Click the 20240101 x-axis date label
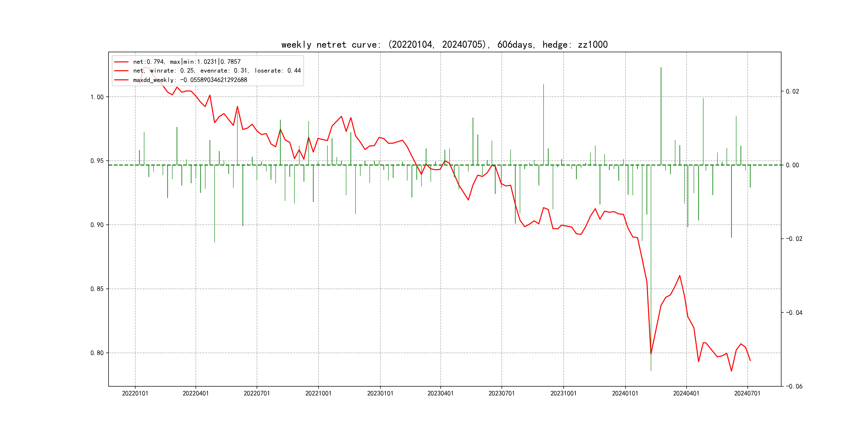The height and width of the screenshot is (434, 868). [625, 394]
